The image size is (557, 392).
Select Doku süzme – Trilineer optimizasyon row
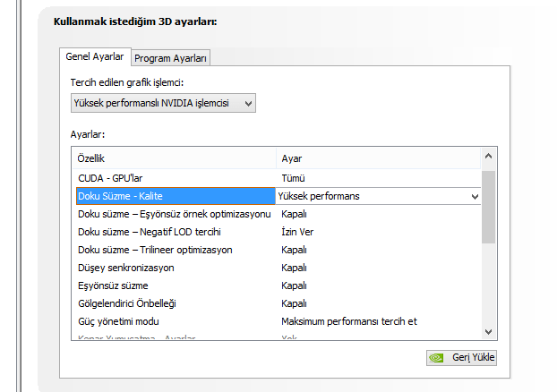coord(276,250)
